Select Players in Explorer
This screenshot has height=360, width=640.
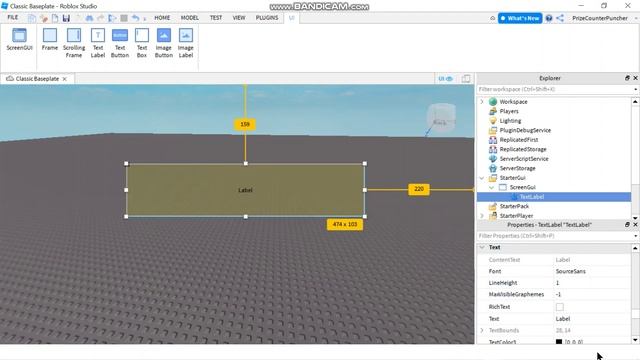tap(509, 111)
